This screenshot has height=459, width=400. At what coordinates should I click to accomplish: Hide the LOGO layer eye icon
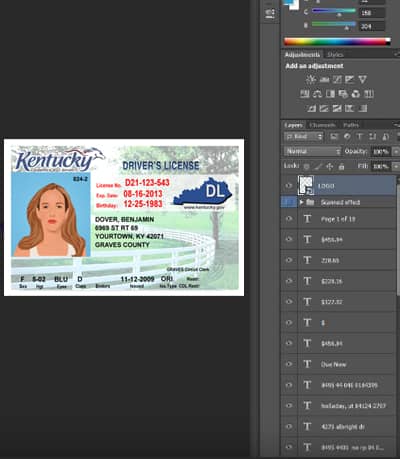pos(289,186)
